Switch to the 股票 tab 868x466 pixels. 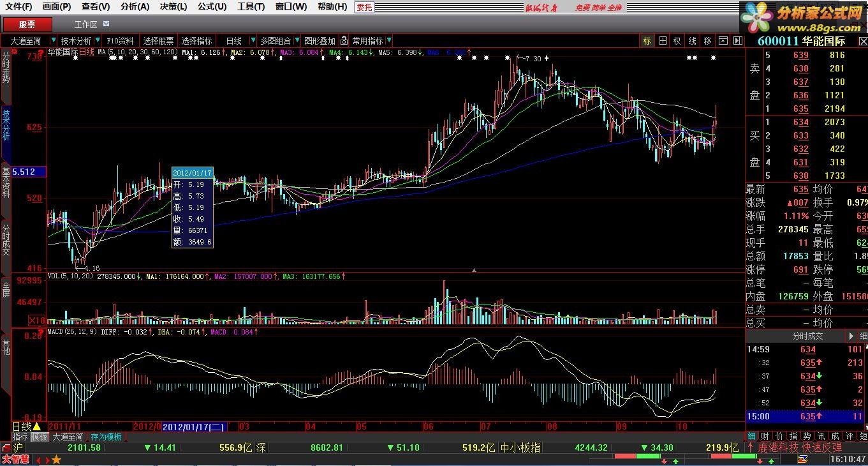[x=27, y=24]
